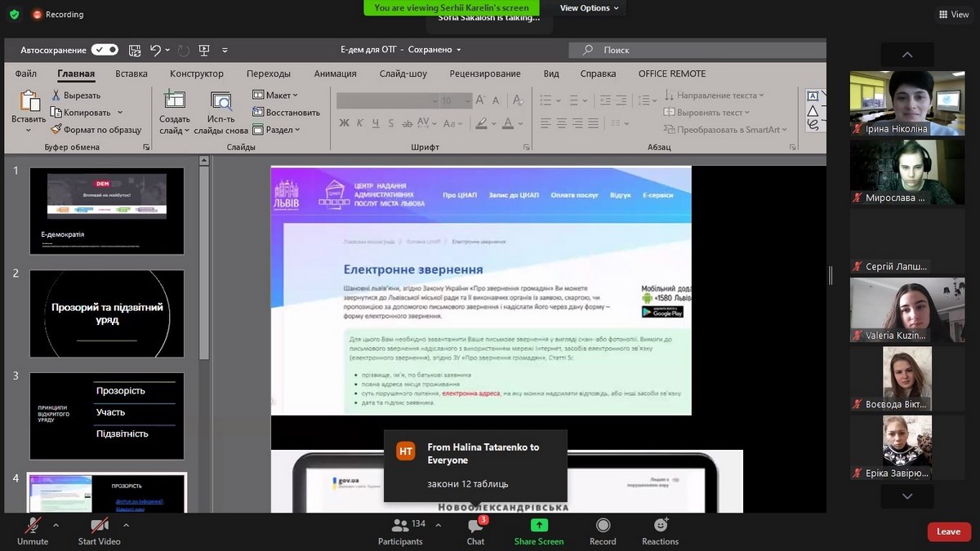Click the Поиск search field
980x551 pixels.
pos(694,50)
